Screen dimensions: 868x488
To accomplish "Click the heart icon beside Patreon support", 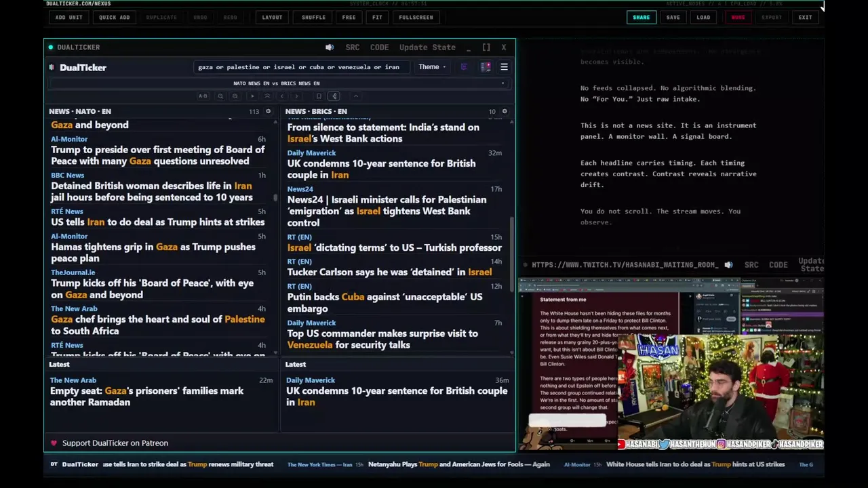I will [x=54, y=443].
